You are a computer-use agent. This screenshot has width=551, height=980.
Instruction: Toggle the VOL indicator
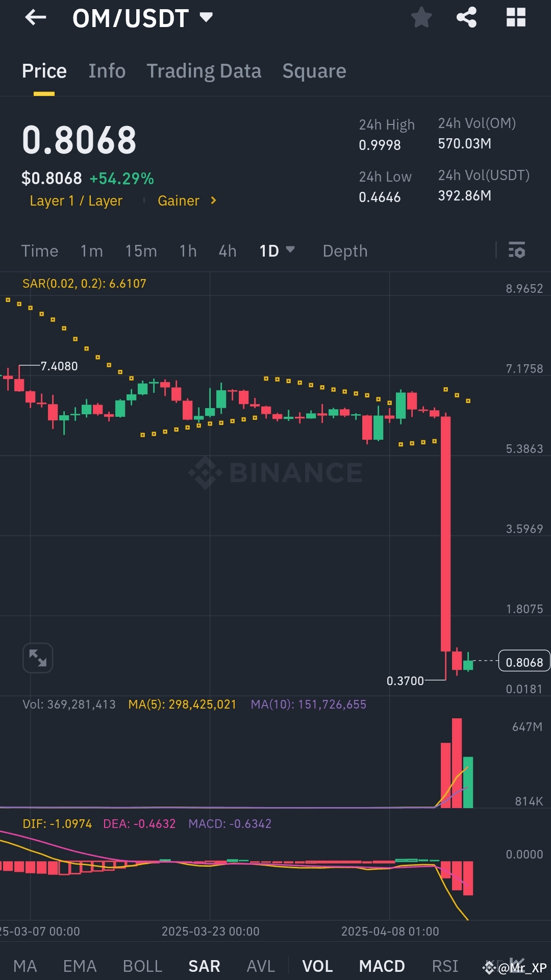pyautogui.click(x=317, y=966)
